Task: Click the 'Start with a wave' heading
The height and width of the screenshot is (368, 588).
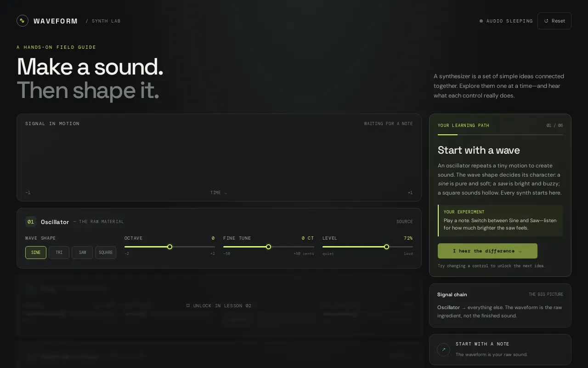Action: 479,150
